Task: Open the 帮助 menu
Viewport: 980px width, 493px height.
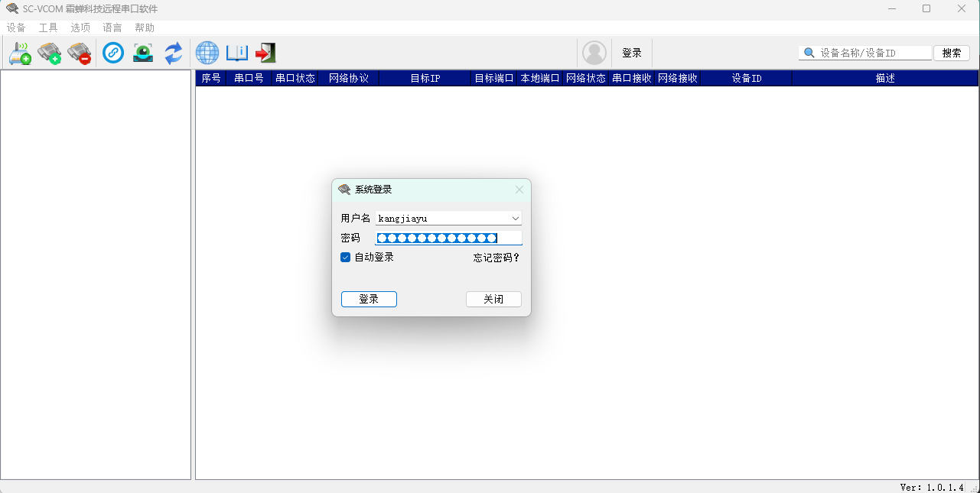Action: point(145,28)
